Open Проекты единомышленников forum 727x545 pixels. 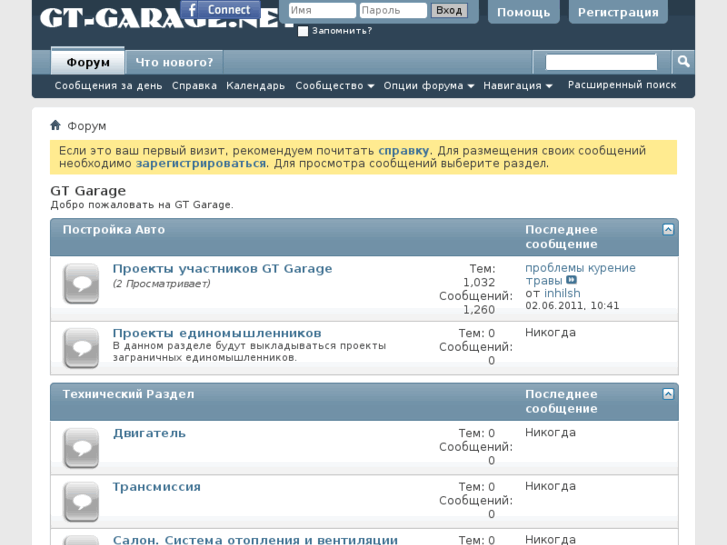[x=217, y=333]
